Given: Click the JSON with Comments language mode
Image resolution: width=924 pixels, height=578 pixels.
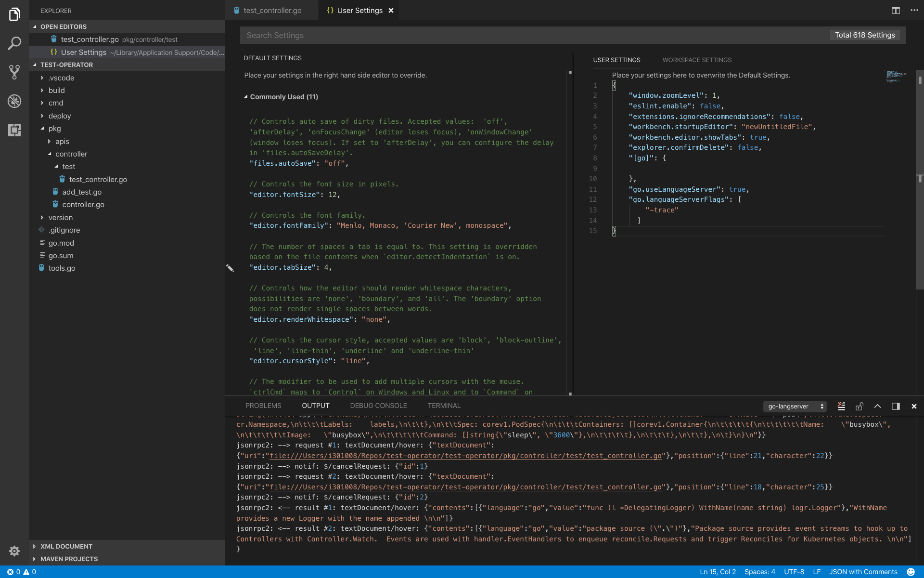Looking at the screenshot, I should [x=863, y=572].
